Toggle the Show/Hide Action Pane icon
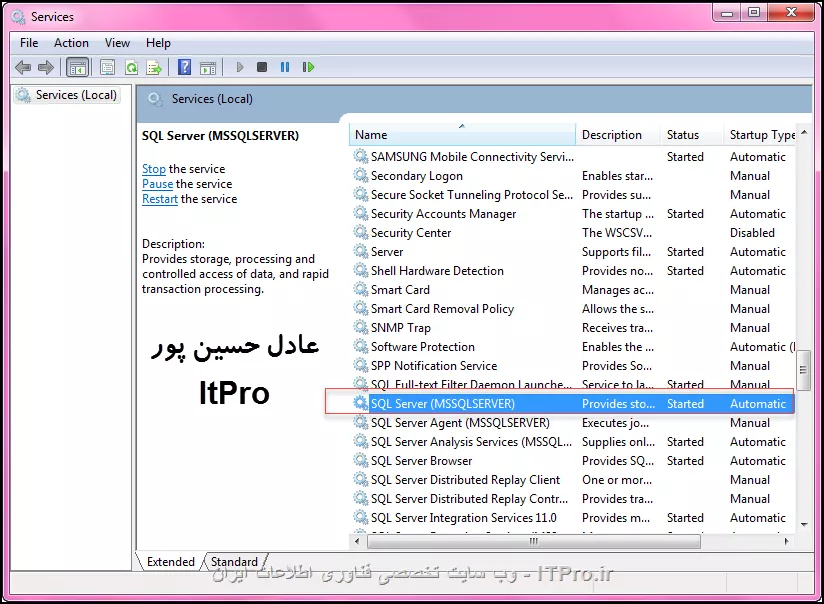The width and height of the screenshot is (824, 604). [208, 67]
